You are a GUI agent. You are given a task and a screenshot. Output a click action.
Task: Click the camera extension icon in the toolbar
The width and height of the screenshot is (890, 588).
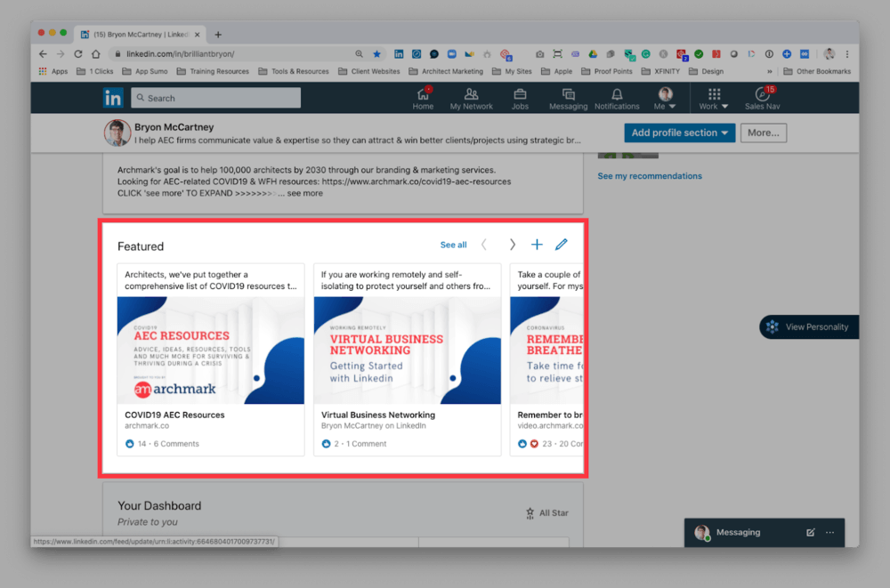coord(540,54)
